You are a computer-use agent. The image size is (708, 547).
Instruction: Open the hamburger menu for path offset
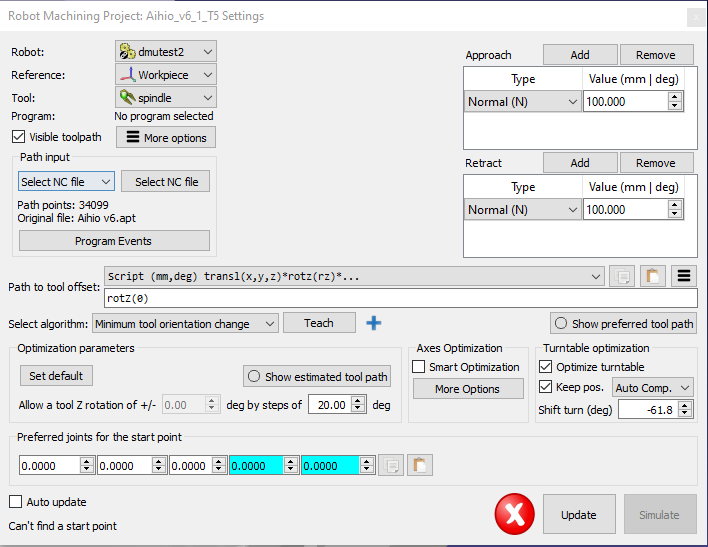pyautogui.click(x=684, y=276)
